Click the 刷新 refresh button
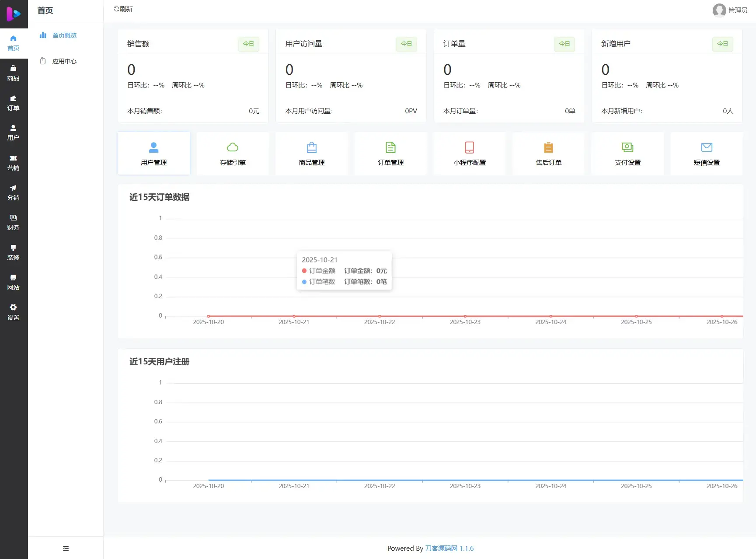 coord(123,9)
